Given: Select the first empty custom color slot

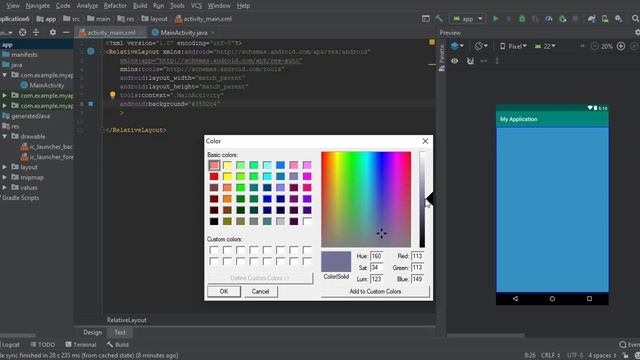Looking at the screenshot, I should tap(214, 249).
